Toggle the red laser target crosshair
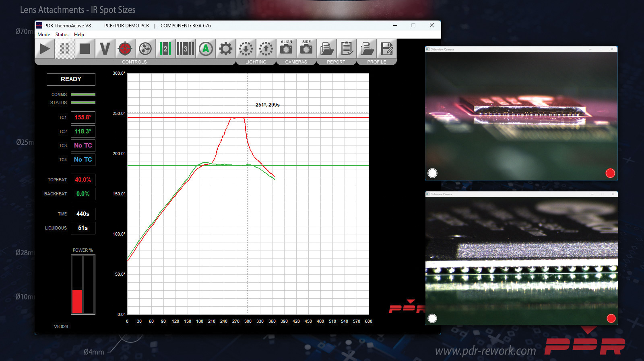The height and width of the screenshot is (361, 644). pos(125,49)
